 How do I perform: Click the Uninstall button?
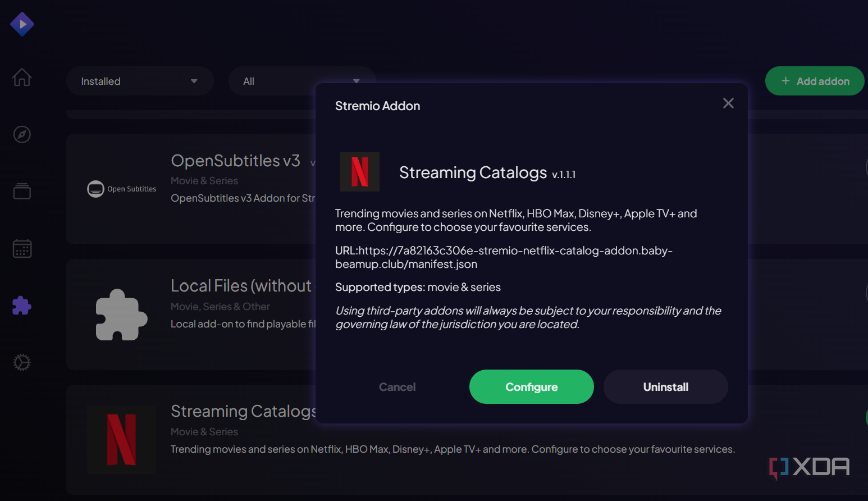pos(666,387)
